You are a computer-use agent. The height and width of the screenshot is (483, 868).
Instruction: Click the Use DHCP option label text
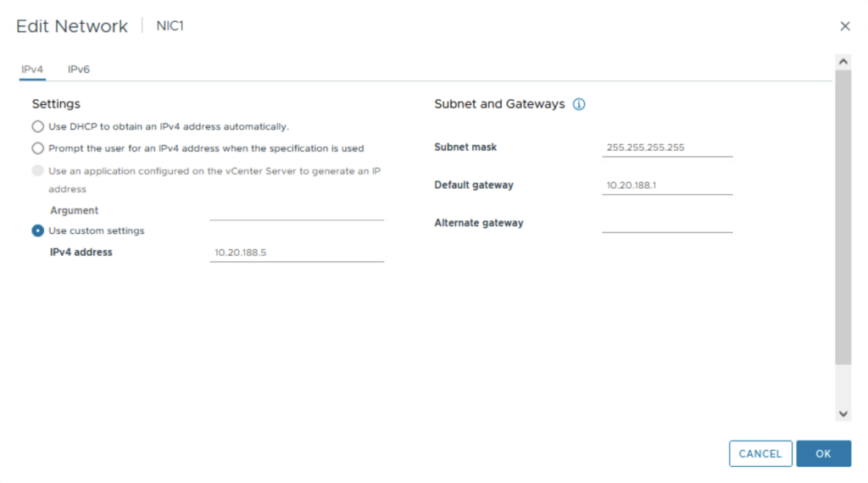169,126
